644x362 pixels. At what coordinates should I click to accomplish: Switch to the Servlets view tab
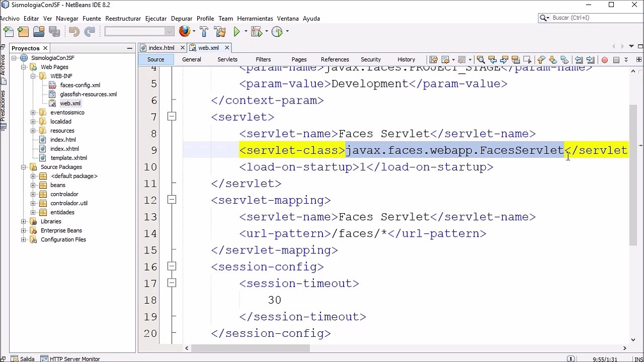pyautogui.click(x=227, y=59)
